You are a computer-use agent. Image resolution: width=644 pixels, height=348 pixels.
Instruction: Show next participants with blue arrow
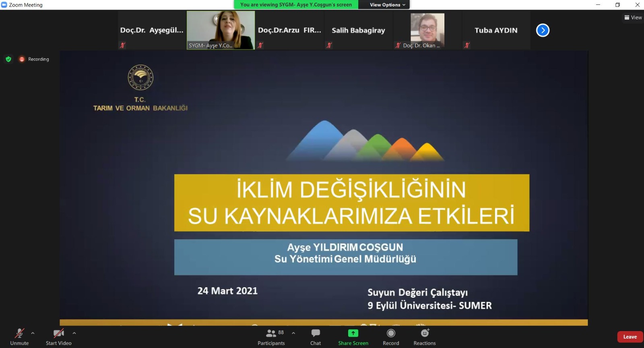[543, 30]
